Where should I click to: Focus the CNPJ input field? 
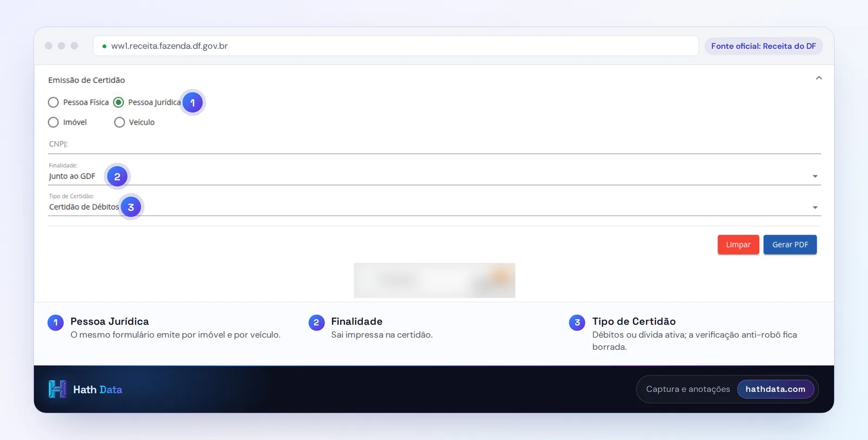[434, 144]
